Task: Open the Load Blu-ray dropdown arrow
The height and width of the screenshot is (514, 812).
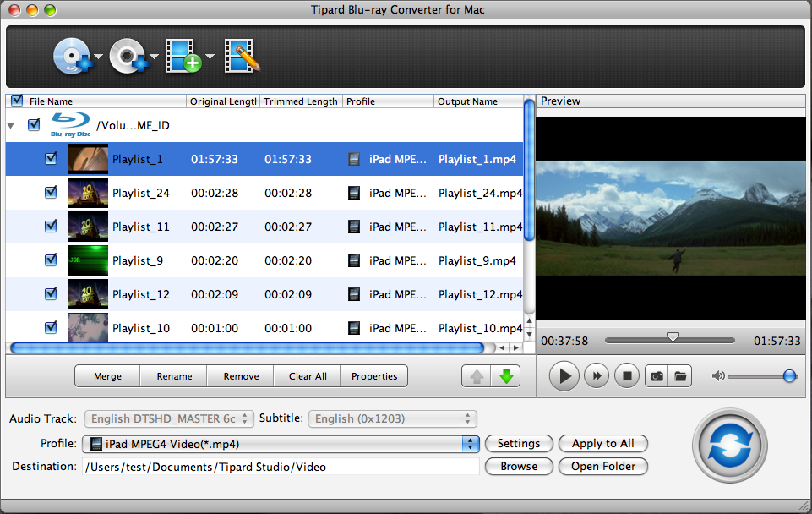Action: tap(99, 57)
